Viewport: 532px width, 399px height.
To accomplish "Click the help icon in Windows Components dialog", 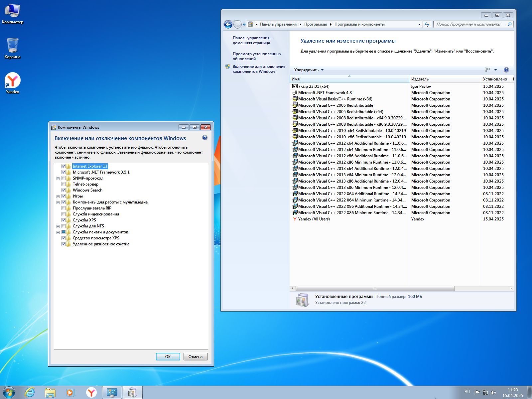I will click(x=205, y=138).
